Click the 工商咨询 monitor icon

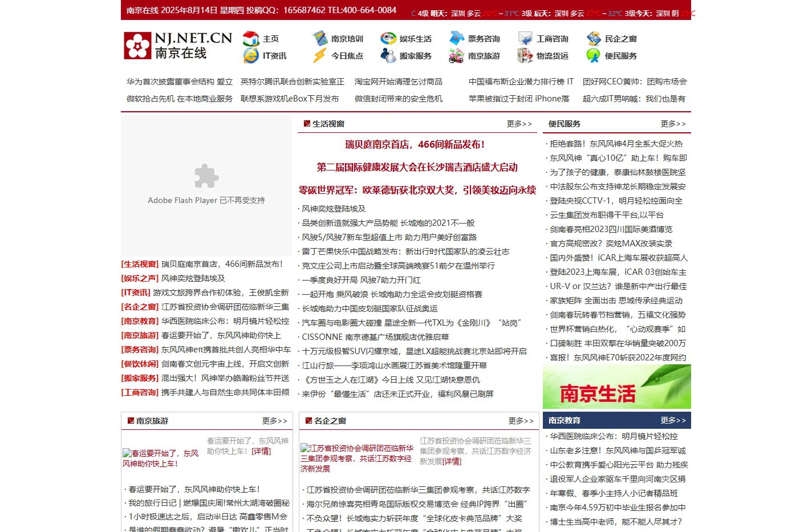point(525,39)
